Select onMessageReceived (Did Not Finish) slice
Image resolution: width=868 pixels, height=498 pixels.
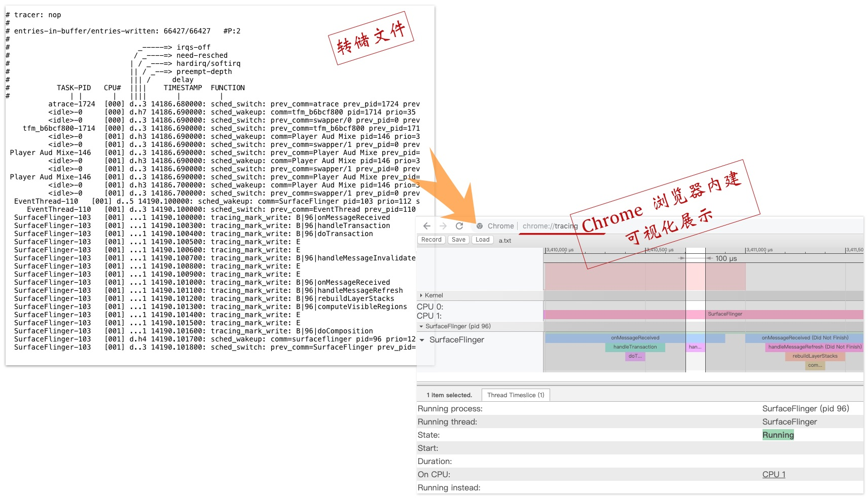point(805,338)
